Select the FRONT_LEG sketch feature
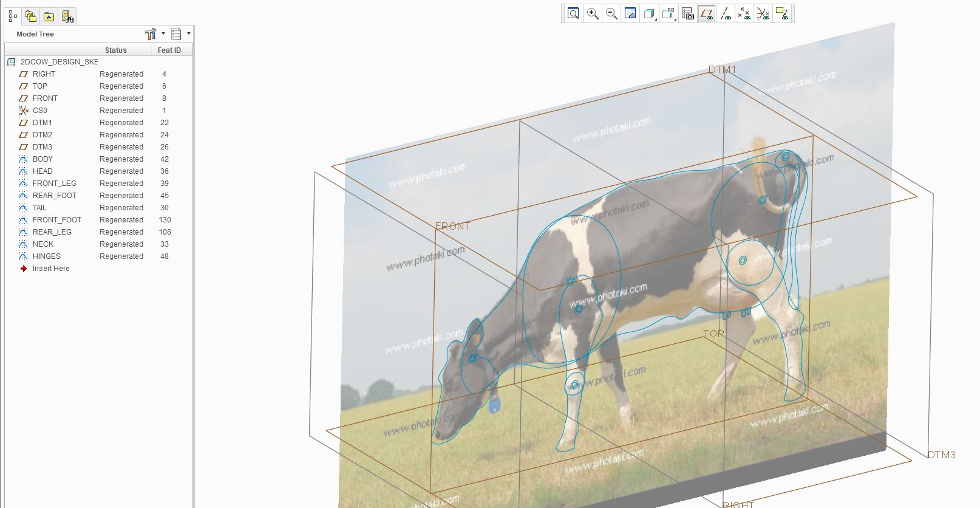 [x=55, y=184]
